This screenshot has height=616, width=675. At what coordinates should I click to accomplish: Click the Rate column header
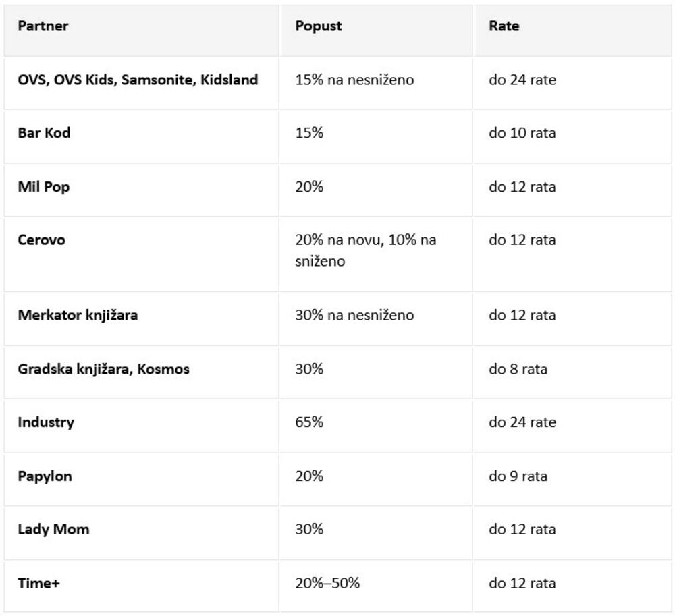(x=504, y=26)
